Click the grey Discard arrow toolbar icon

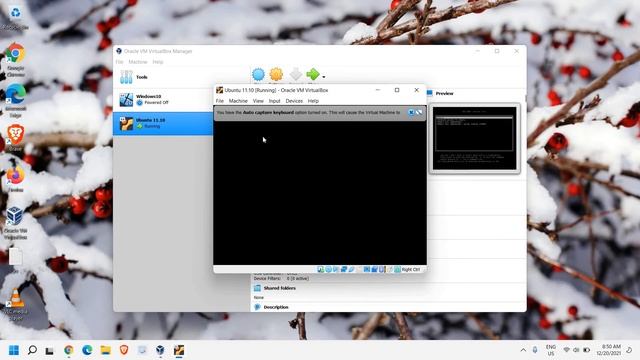pyautogui.click(x=296, y=74)
